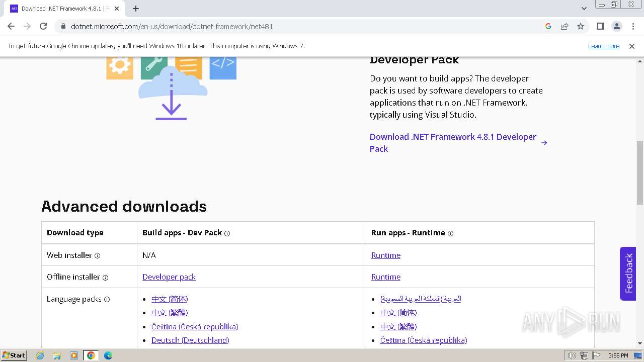Open a new browser tab
This screenshot has width=644, height=362.
[x=136, y=9]
